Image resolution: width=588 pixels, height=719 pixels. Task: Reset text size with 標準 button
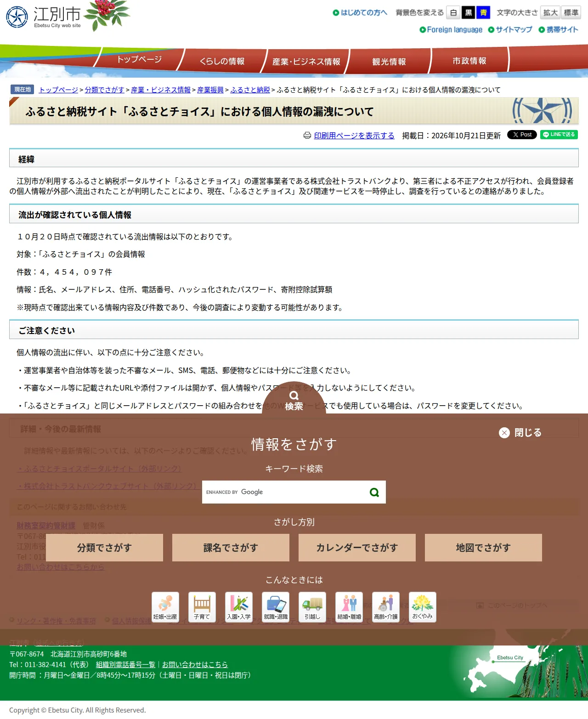(x=571, y=12)
